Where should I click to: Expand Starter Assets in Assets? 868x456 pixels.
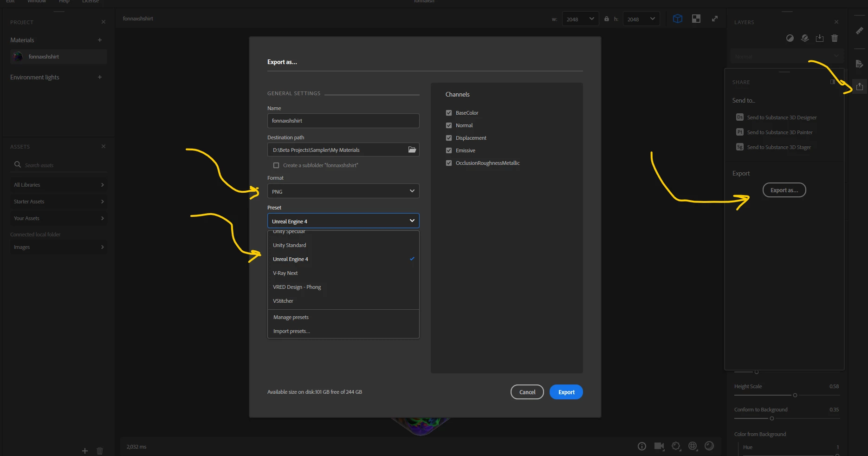click(58, 202)
